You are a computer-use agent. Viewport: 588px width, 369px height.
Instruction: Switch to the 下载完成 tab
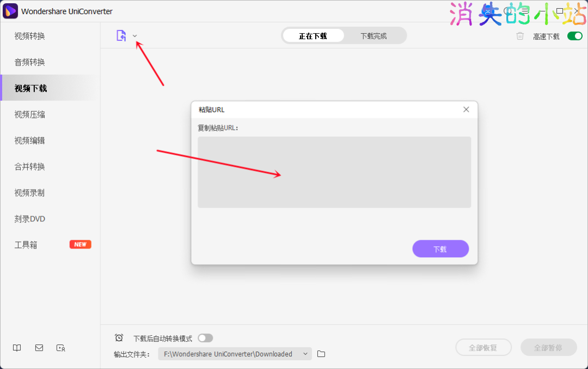pyautogui.click(x=373, y=36)
